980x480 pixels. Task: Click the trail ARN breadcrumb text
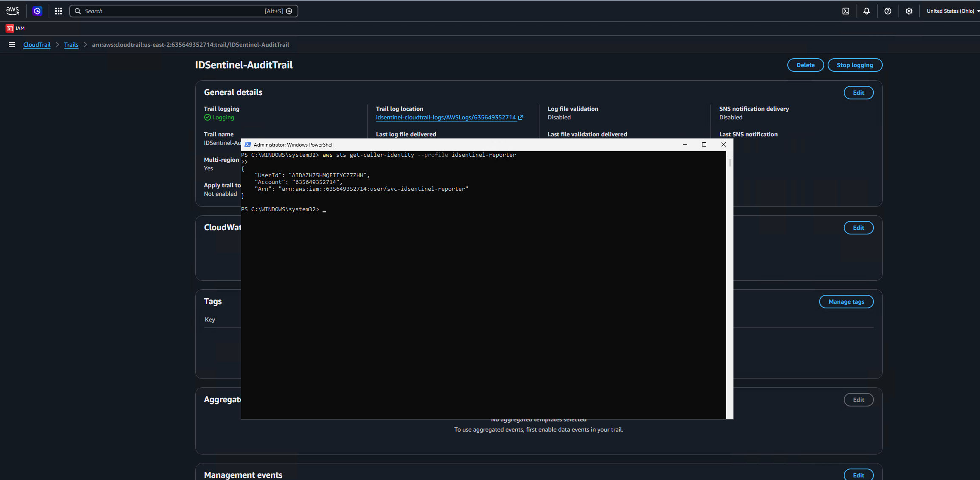191,45
